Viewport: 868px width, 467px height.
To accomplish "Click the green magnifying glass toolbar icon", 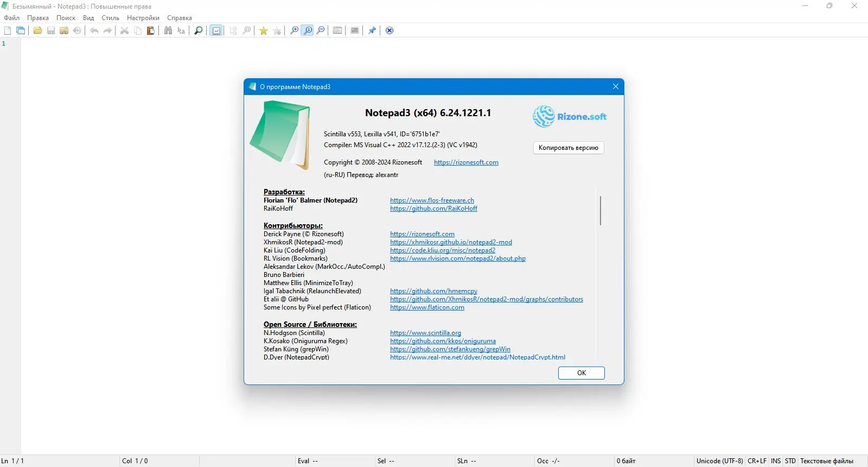I will tap(199, 30).
